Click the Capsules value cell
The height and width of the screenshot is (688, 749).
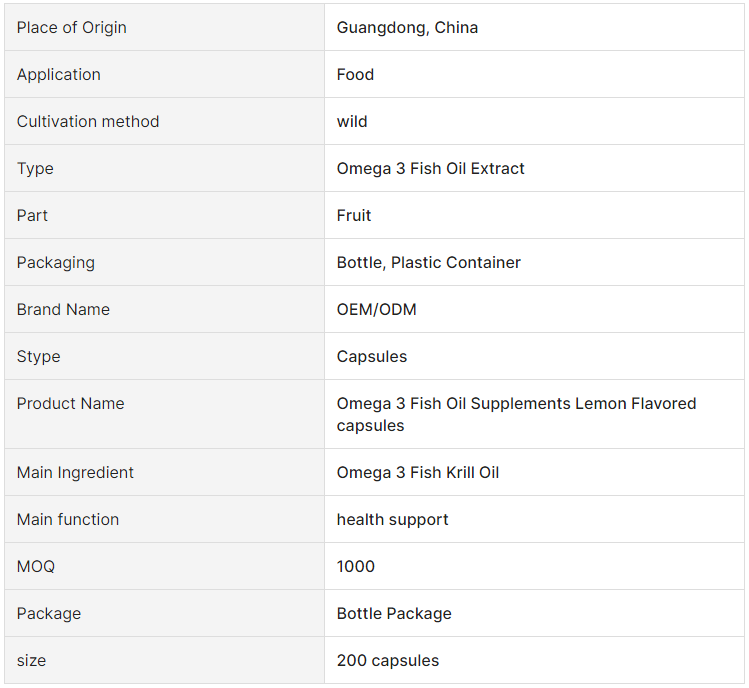[534, 356]
